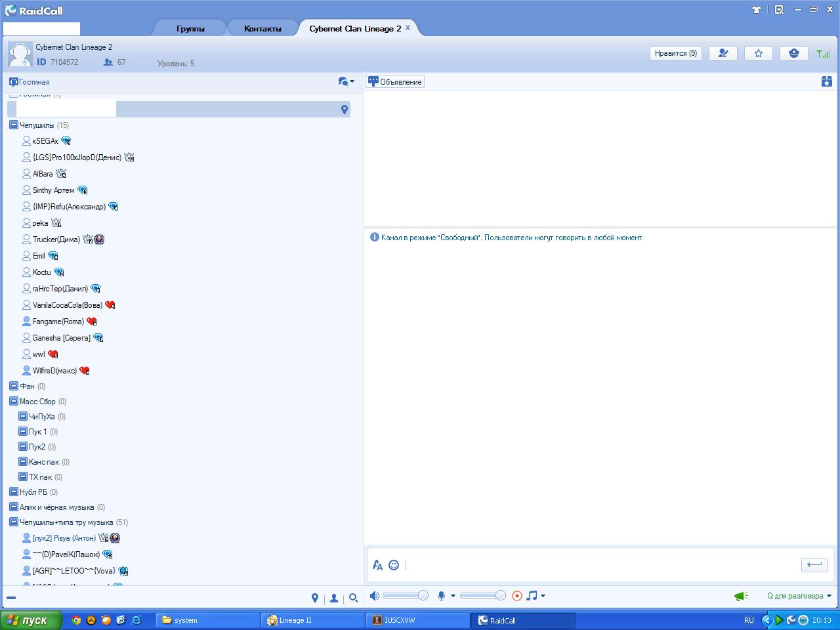The width and height of the screenshot is (840, 630).
Task: Mute the microphone icon
Action: coord(442,596)
